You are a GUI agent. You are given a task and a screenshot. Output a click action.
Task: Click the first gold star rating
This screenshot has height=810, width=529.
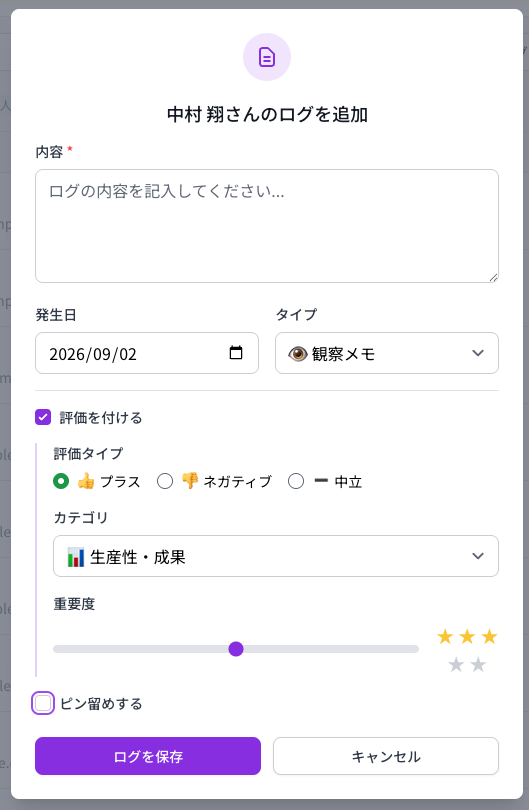tap(445, 636)
